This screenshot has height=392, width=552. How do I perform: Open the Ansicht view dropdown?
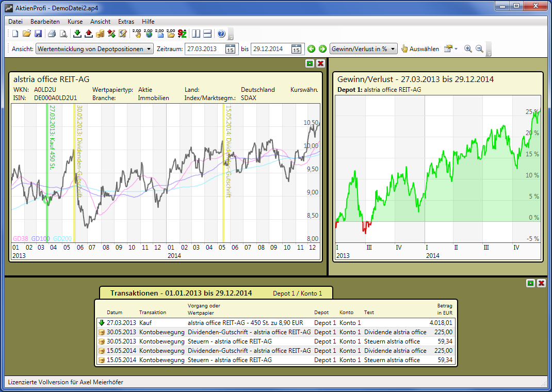pos(94,49)
